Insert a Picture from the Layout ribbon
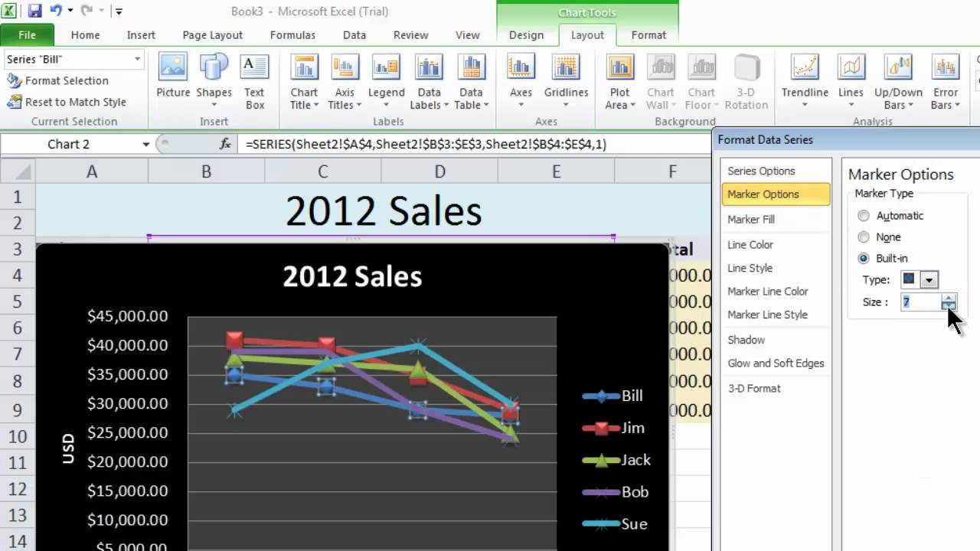The width and height of the screenshot is (980, 551). click(173, 77)
